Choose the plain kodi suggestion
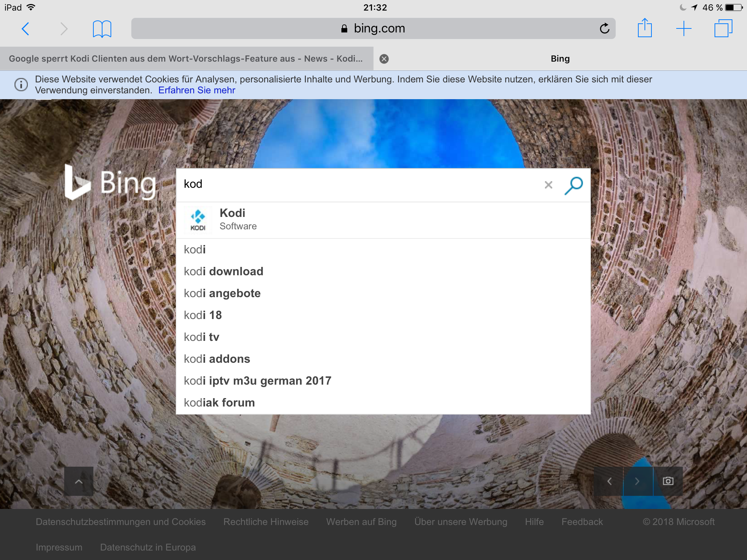 coord(383,250)
